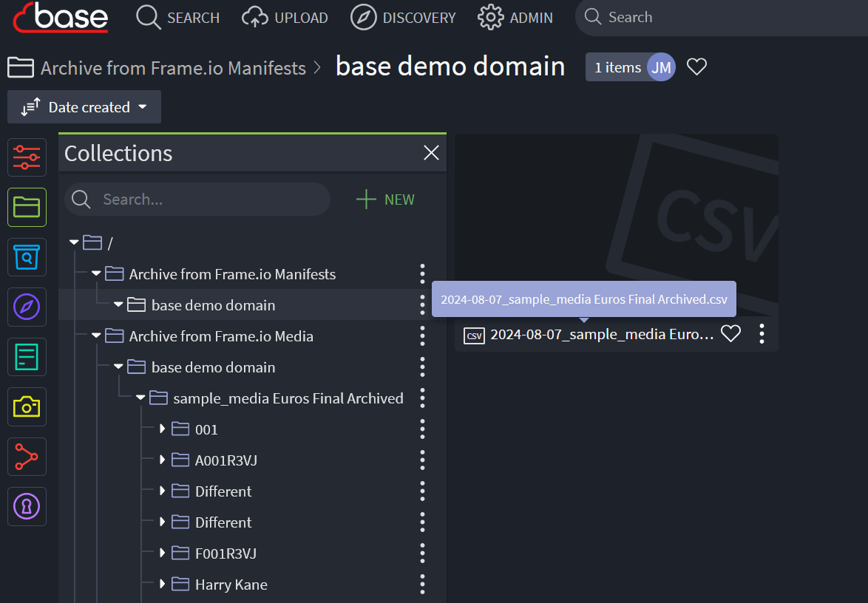Go to Archive from Frame.io Manifests breadcrumb
Screen dimensions: 868x603
point(173,68)
